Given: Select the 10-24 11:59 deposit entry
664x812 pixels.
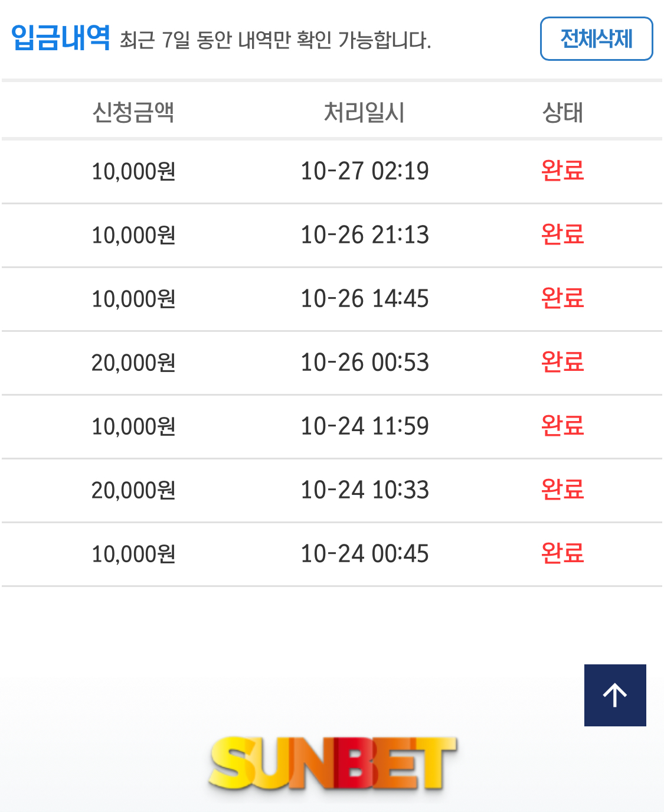Looking at the screenshot, I should pyautogui.click(x=332, y=427).
